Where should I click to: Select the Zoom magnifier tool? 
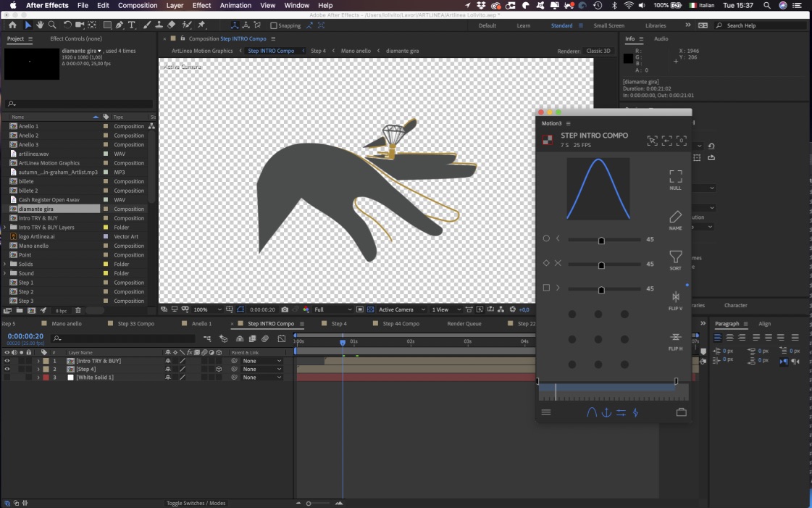(52, 25)
